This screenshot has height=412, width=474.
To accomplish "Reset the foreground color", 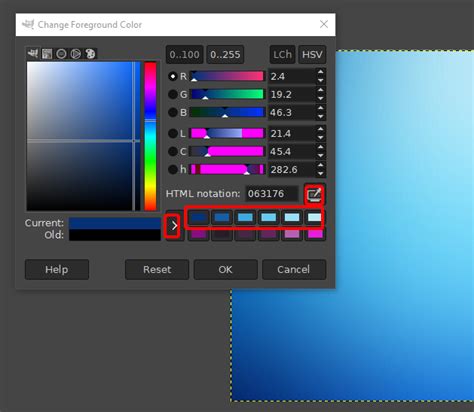I will coord(157,269).
